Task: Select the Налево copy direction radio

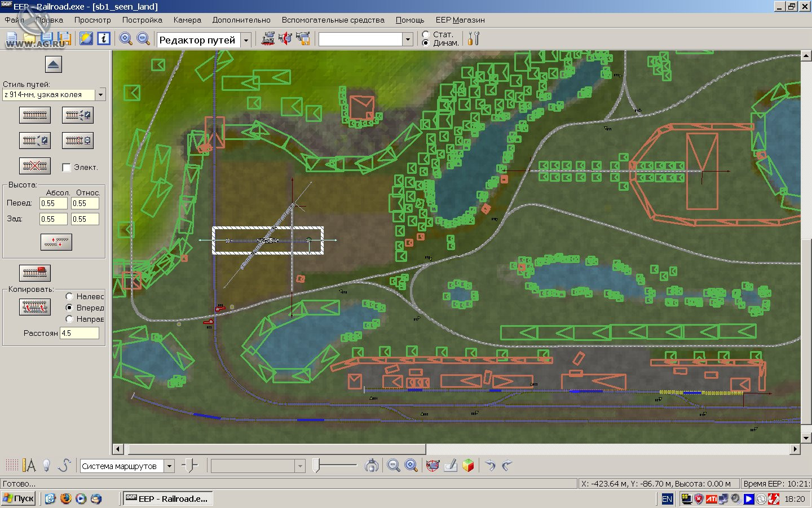Action: click(69, 296)
